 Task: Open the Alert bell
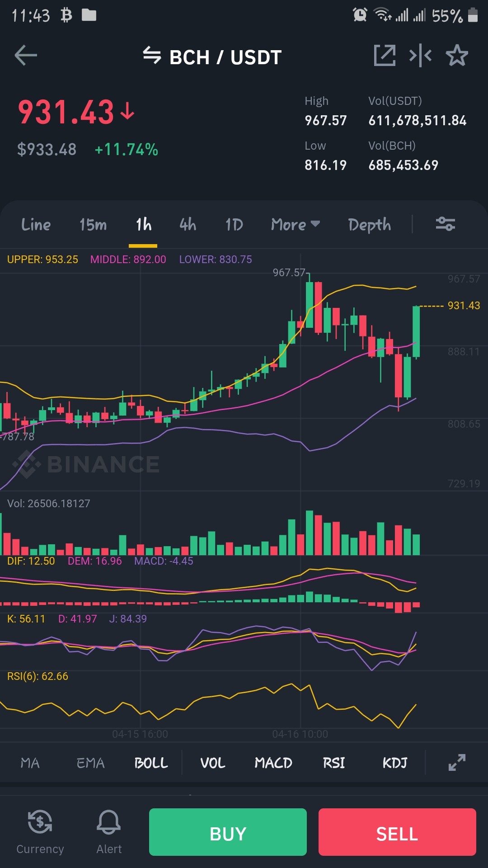[109, 832]
